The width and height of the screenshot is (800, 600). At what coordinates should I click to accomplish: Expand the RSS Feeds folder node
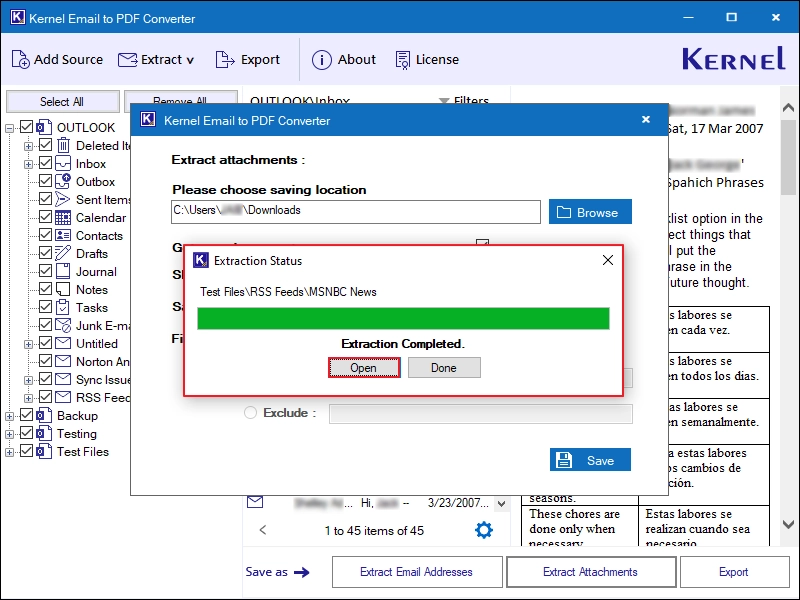[x=28, y=398]
